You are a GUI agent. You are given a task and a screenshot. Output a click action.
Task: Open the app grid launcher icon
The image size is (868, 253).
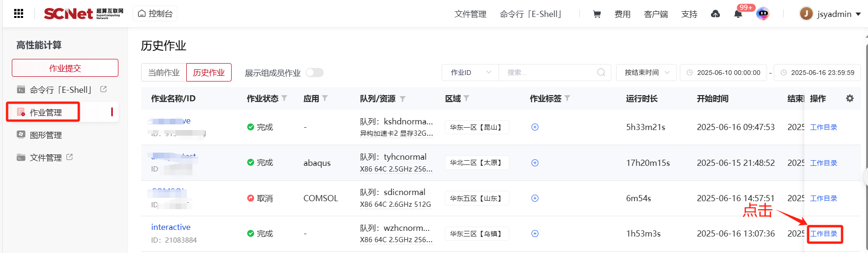click(19, 14)
